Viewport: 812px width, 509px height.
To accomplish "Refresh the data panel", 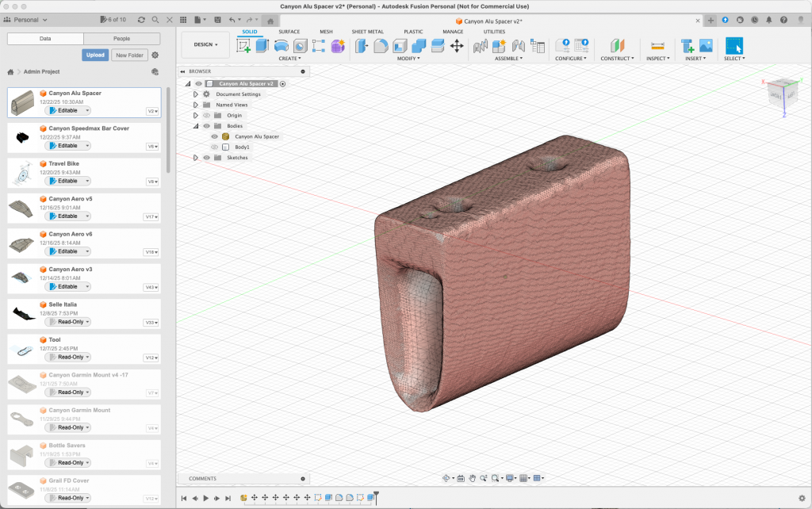I will (141, 19).
